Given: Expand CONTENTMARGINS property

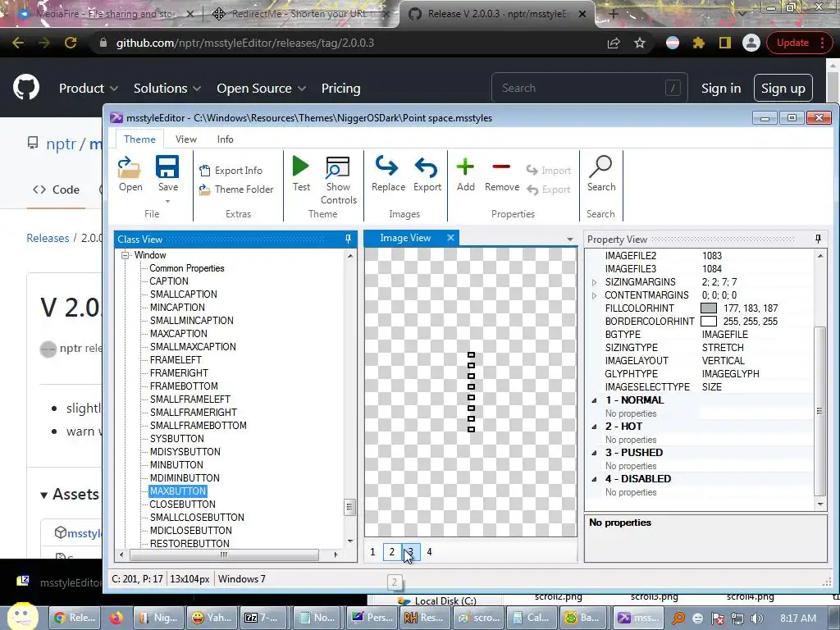Looking at the screenshot, I should (594, 295).
